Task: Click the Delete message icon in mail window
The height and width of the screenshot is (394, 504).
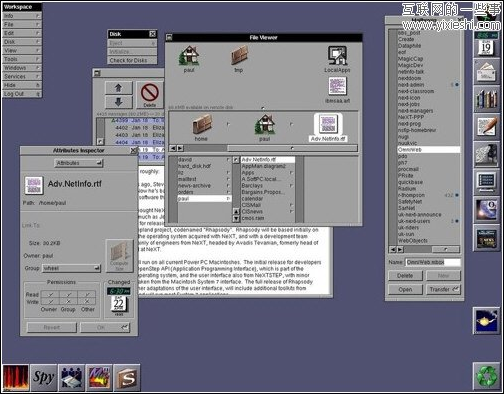Action: [x=150, y=95]
